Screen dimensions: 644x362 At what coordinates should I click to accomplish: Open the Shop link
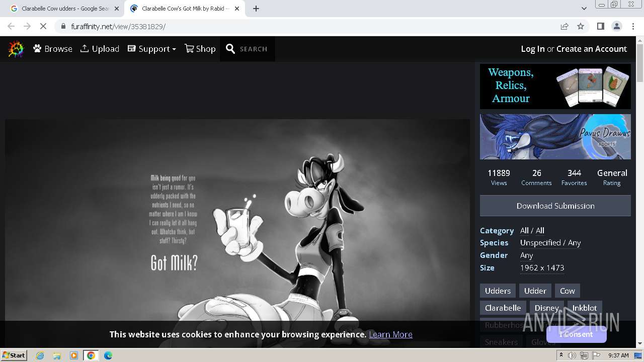click(x=200, y=49)
